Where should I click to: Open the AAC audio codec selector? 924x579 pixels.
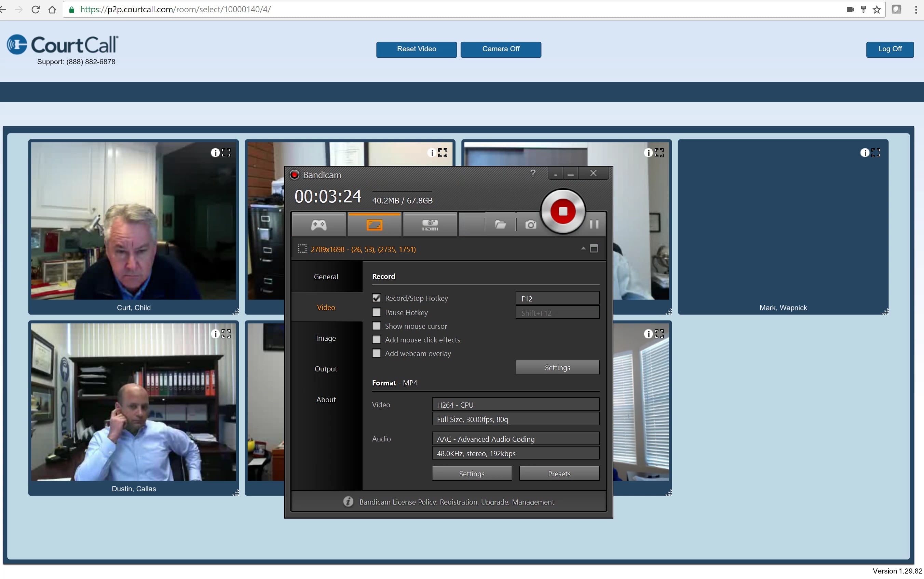pyautogui.click(x=515, y=438)
